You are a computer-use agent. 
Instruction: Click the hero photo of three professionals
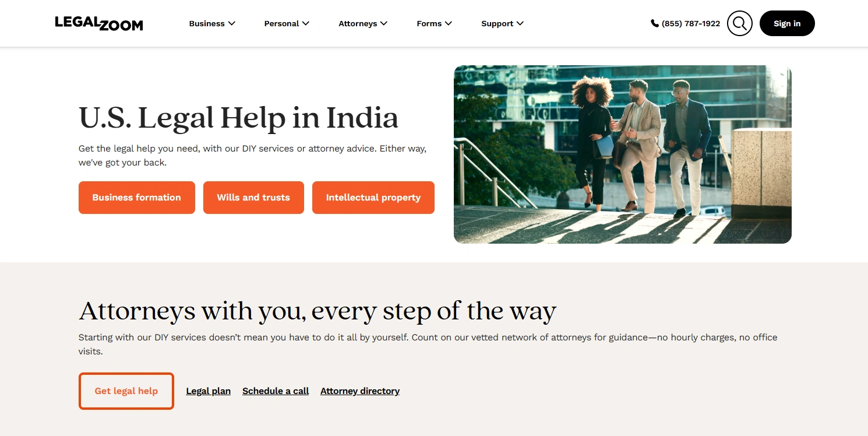623,154
